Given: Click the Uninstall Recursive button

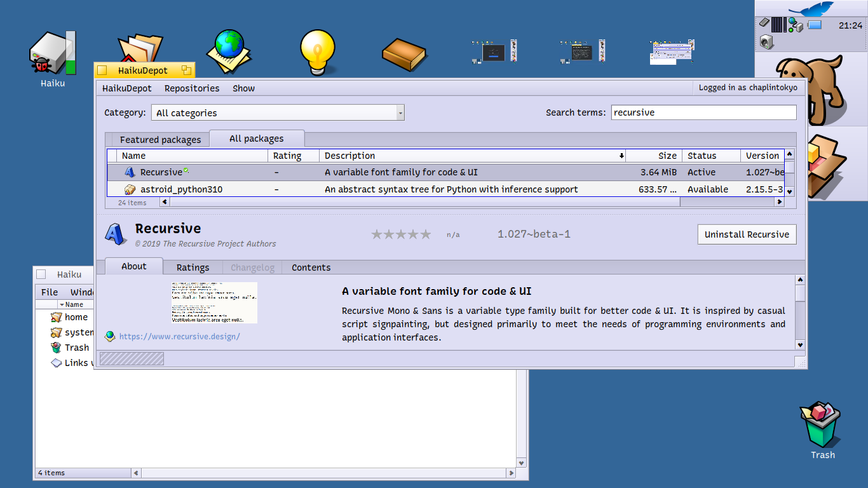Looking at the screenshot, I should [747, 234].
